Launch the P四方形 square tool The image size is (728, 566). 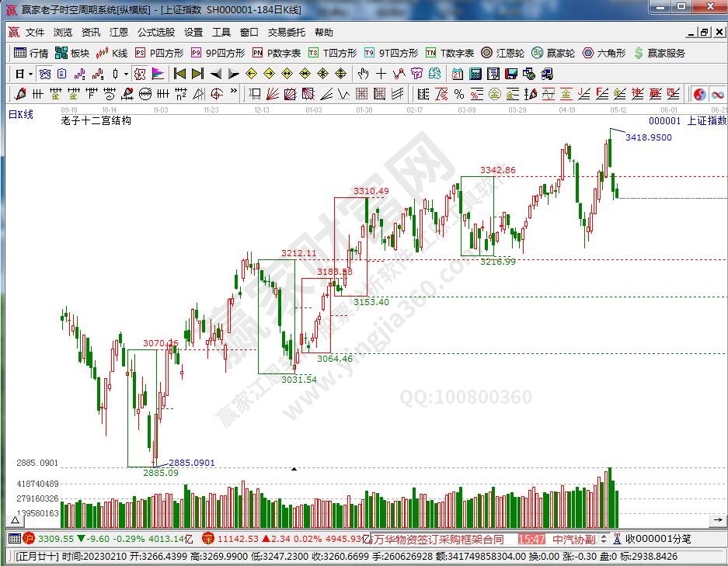[x=159, y=53]
